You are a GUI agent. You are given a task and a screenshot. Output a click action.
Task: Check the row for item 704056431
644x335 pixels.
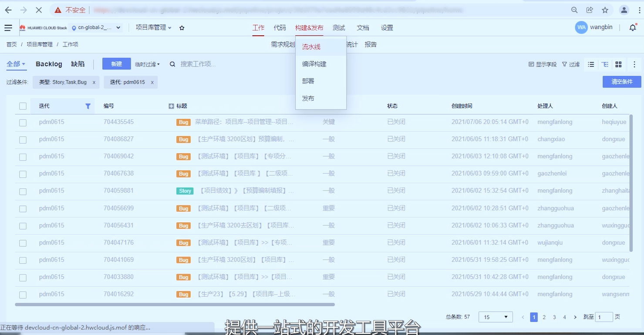[x=23, y=226]
